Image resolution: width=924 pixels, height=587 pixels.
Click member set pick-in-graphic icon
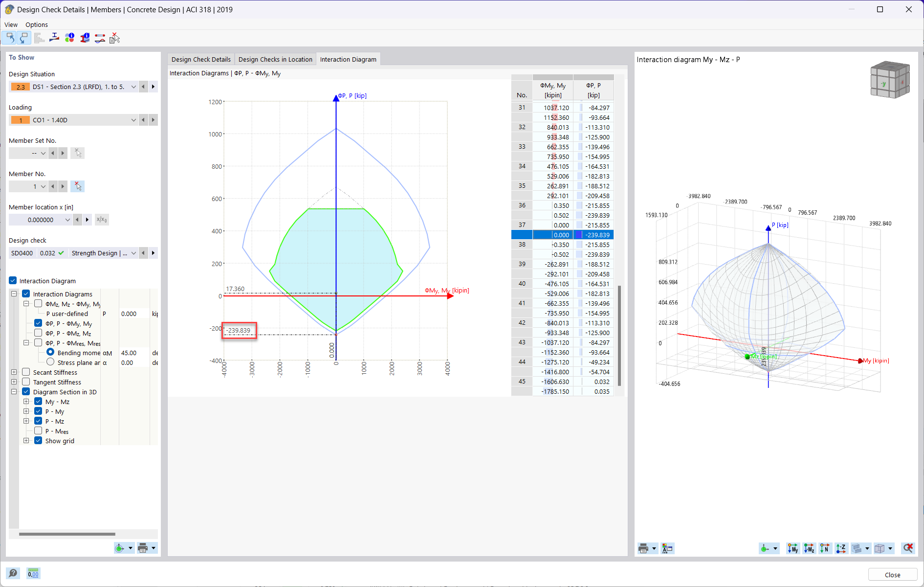tap(77, 153)
